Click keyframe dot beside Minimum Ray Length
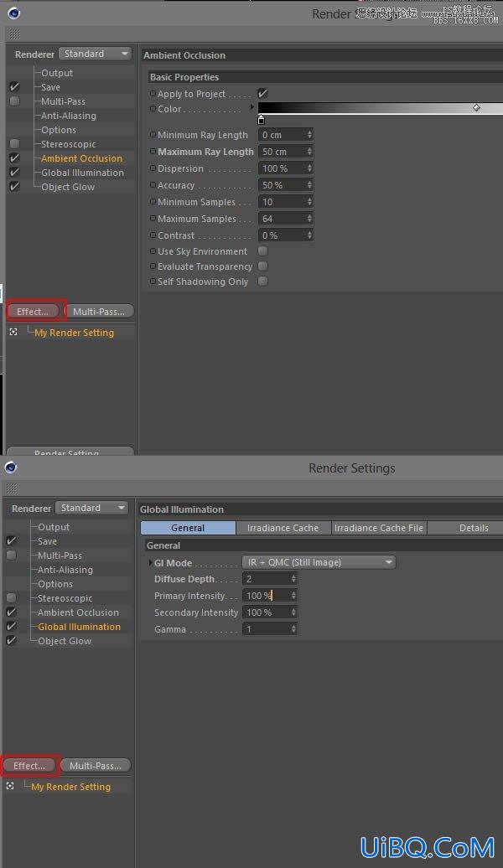The width and height of the screenshot is (503, 868). [x=153, y=135]
